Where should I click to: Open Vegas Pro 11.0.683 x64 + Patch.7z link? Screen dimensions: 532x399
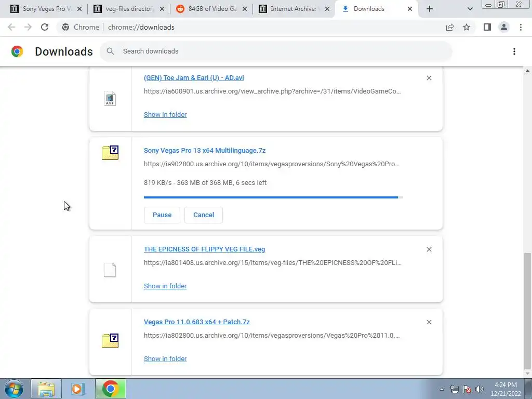point(197,322)
